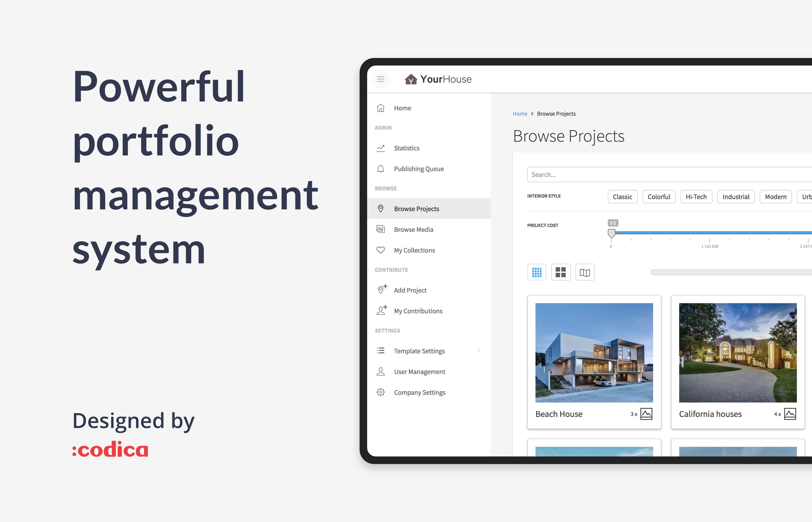Toggle the Classic interior style filter
Screen dimensions: 812x522
click(x=622, y=197)
